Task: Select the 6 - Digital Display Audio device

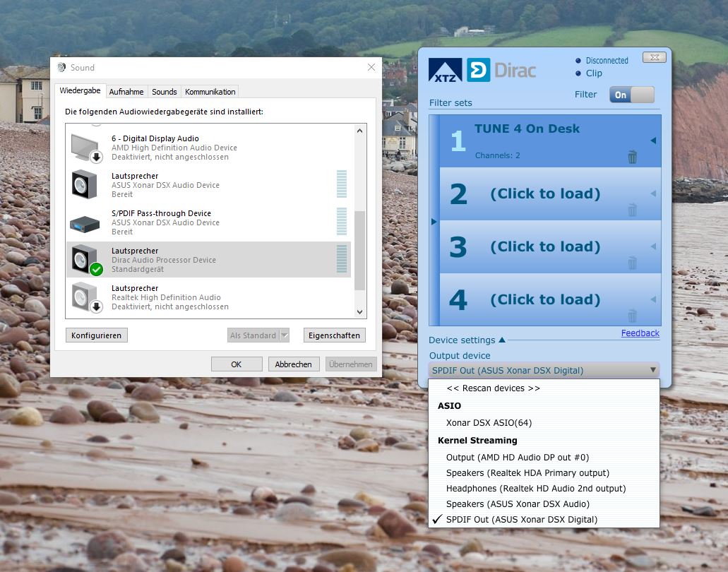Action: (208, 148)
